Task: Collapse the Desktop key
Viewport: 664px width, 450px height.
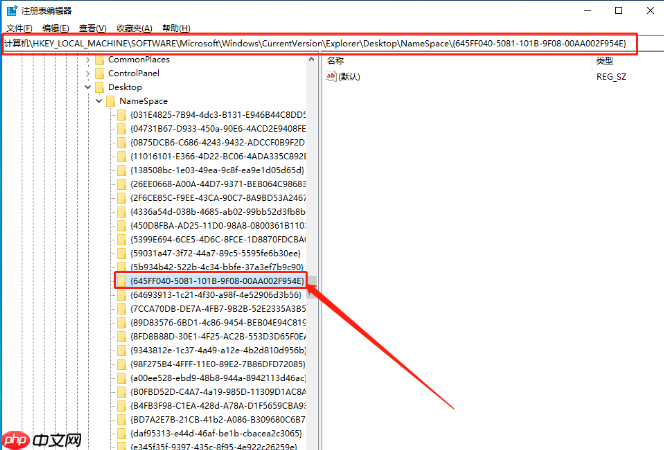Action: tap(88, 87)
